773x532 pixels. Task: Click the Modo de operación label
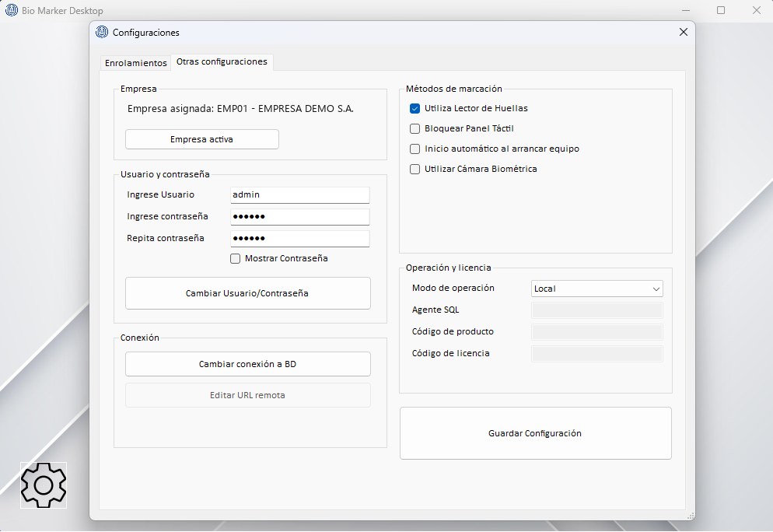coord(453,288)
